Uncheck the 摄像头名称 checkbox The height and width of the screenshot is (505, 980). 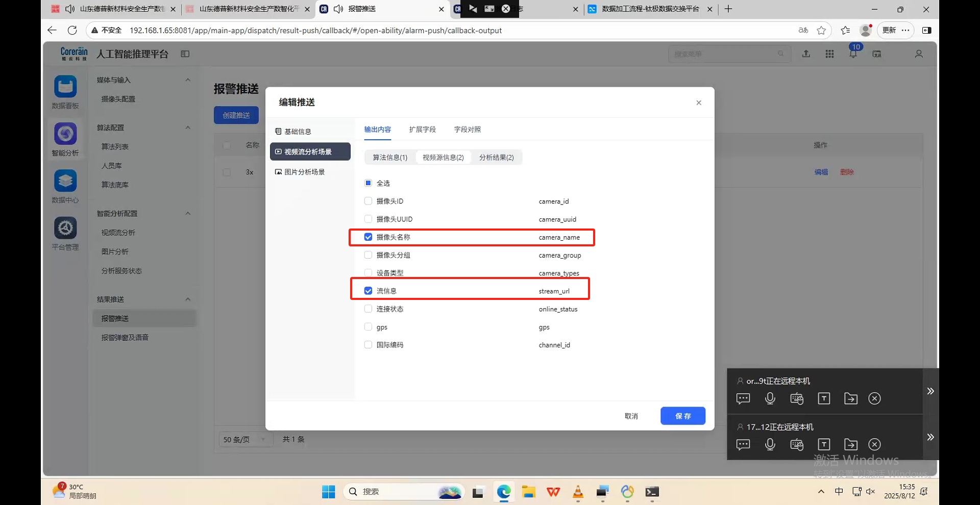pos(368,237)
